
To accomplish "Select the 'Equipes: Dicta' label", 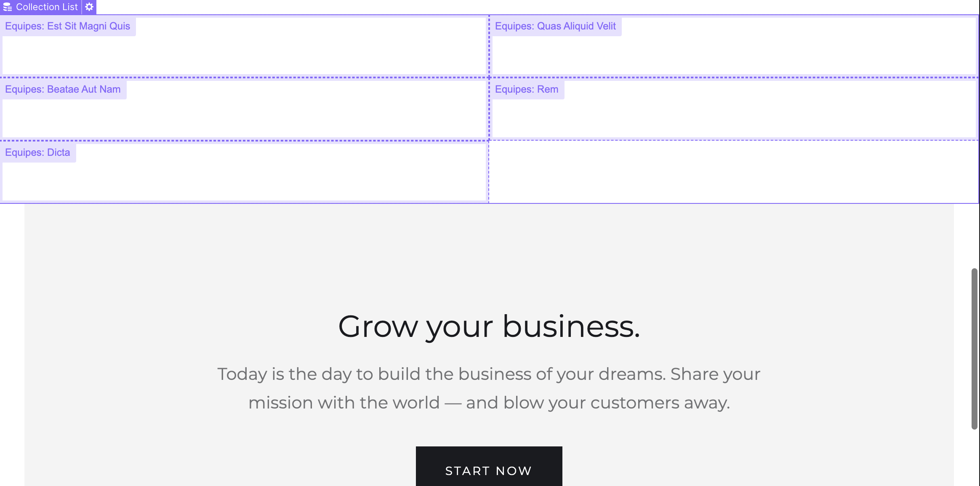I will (x=38, y=152).
